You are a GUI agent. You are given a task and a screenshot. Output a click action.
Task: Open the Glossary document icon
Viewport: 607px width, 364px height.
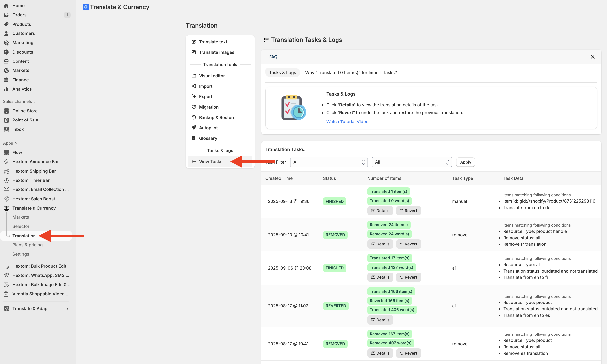point(194,138)
